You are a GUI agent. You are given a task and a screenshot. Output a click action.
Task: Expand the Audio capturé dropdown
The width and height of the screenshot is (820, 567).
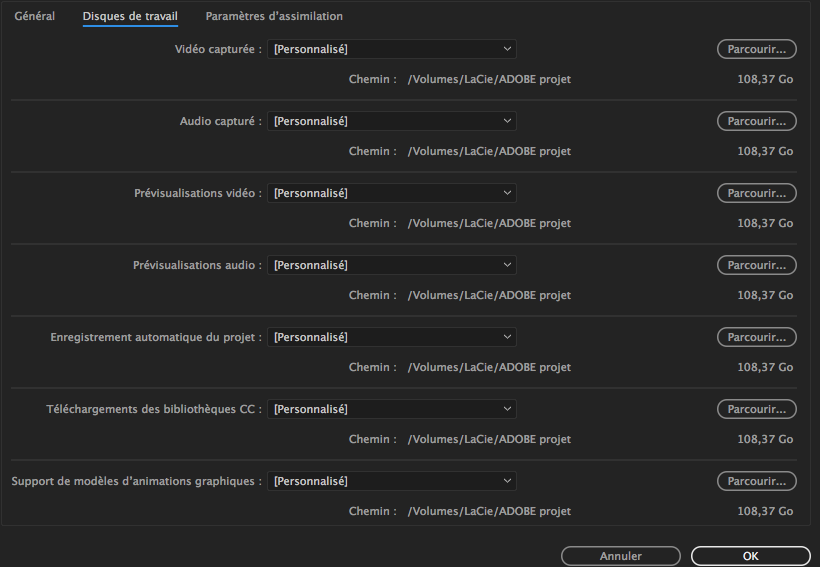point(392,121)
